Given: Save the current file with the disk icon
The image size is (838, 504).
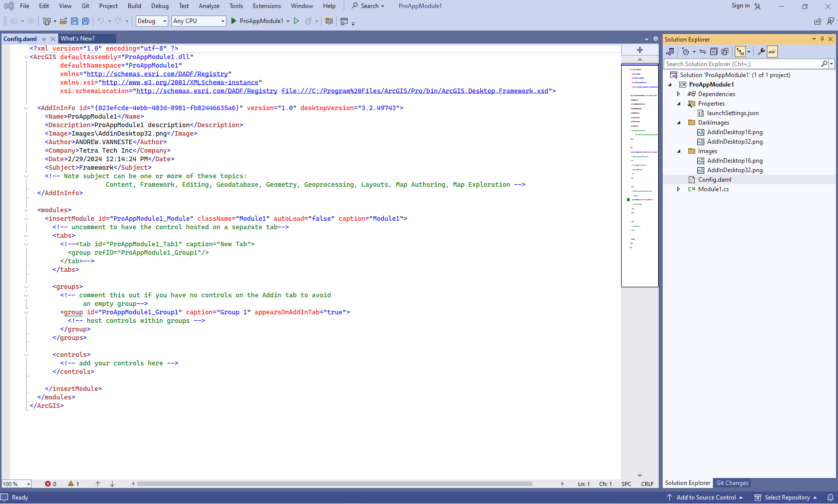Looking at the screenshot, I should [75, 21].
